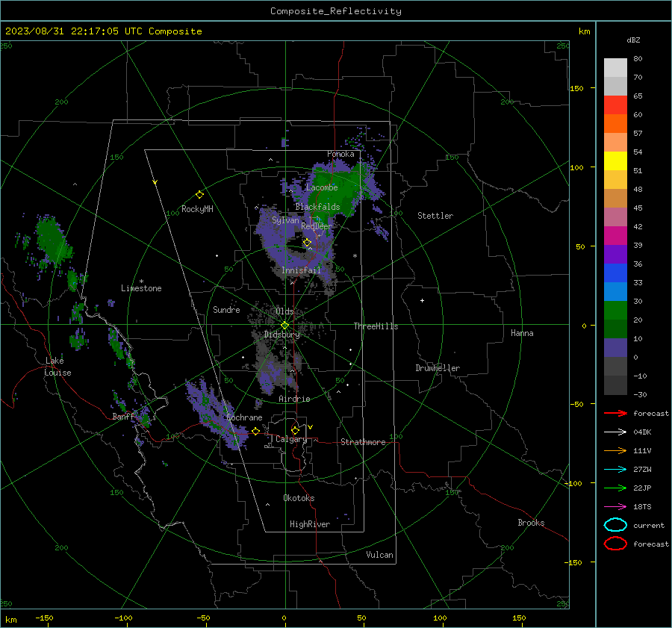Select the green 30 dBZ color swatch

615,311
